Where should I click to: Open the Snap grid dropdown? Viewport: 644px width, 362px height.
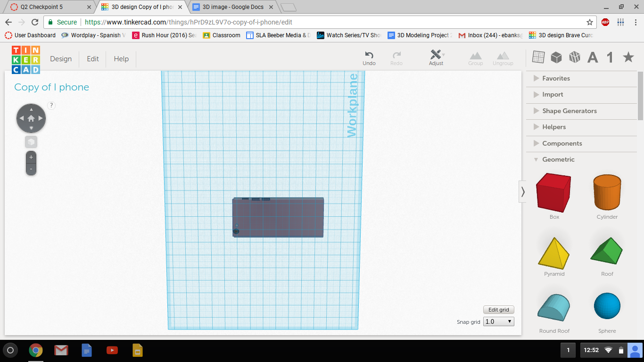tap(498, 321)
